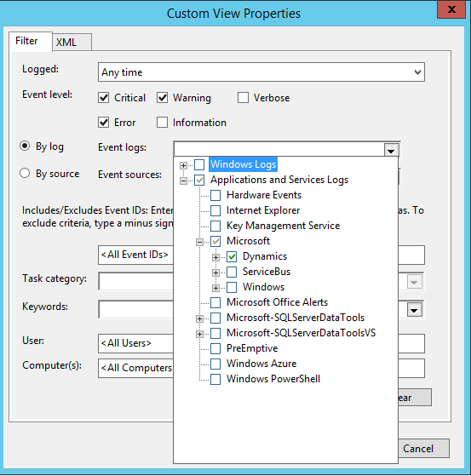471x476 pixels.
Task: Collapse Applications and Services Logs node
Action: [x=183, y=181]
